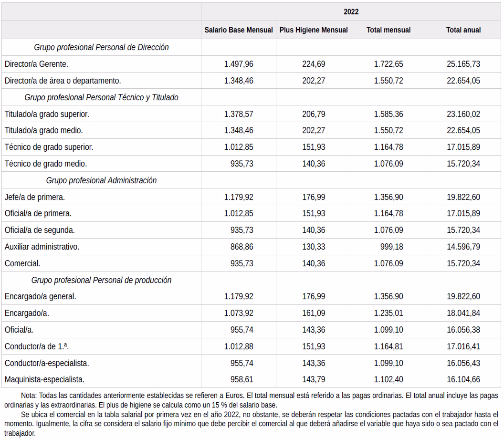
Task: Select Grupo profesional Personal Técnico y Titulado heading
Action: (x=101, y=97)
